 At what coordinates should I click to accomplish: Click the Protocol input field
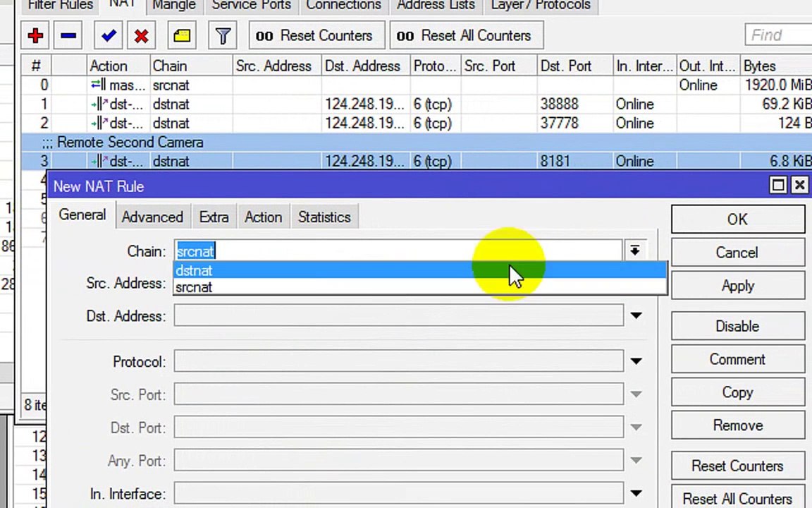[x=398, y=361]
